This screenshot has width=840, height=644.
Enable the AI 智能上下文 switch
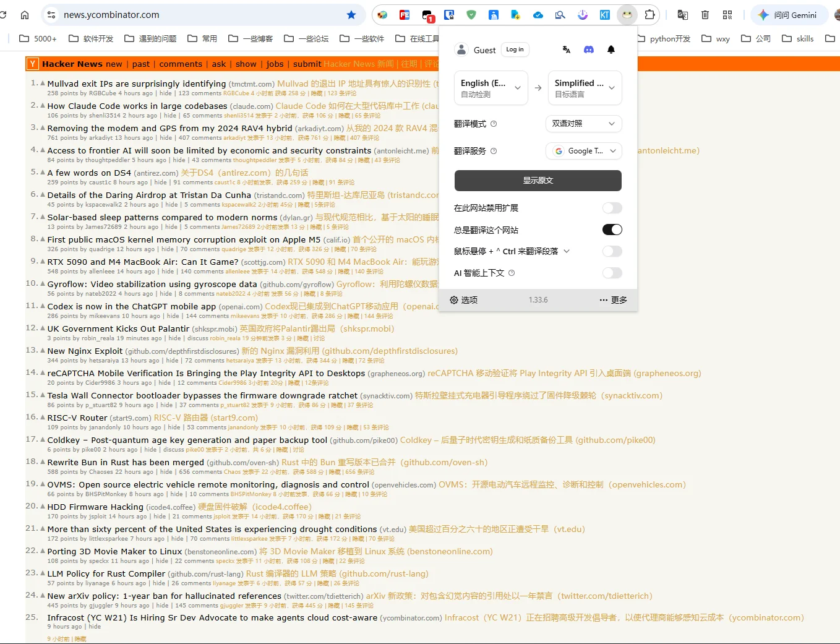point(612,273)
